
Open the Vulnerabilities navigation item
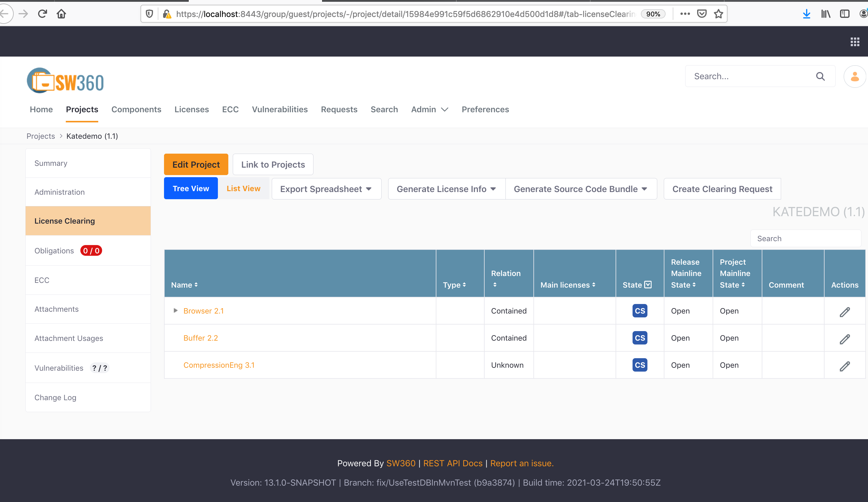[280, 110]
